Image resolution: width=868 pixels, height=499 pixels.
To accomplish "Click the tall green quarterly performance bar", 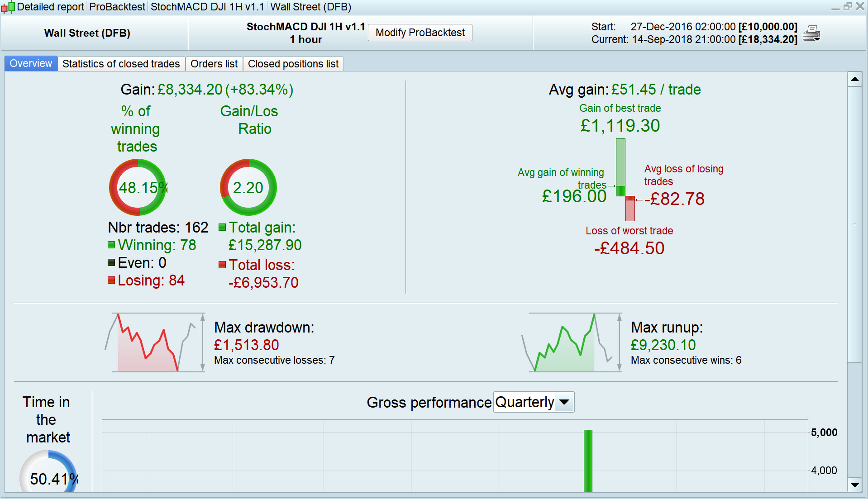I will point(588,461).
